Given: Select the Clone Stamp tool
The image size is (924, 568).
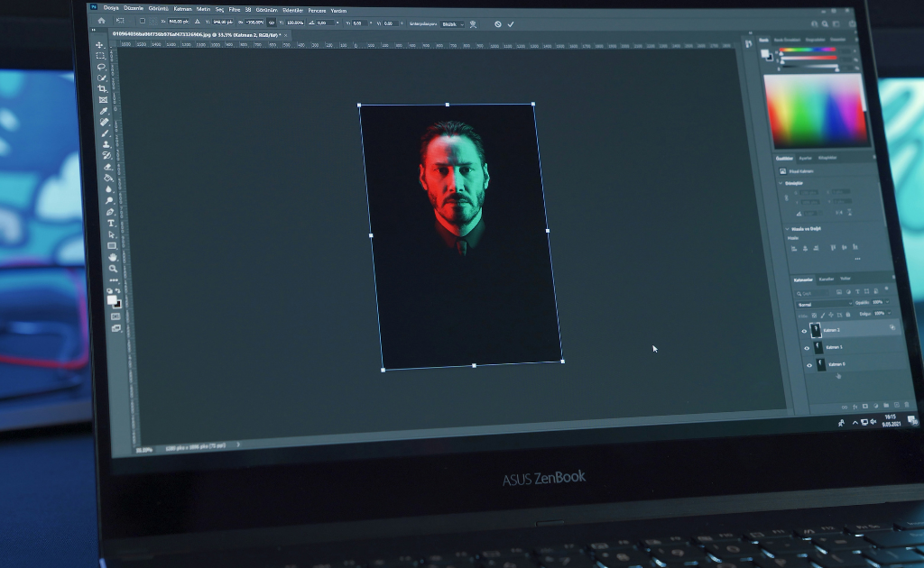Looking at the screenshot, I should (106, 145).
